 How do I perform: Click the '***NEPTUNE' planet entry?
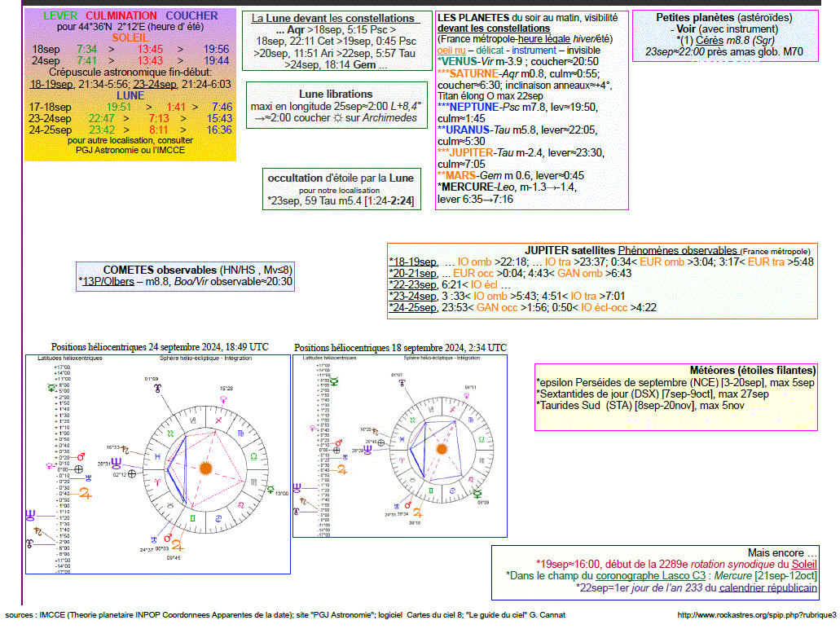click(x=468, y=108)
